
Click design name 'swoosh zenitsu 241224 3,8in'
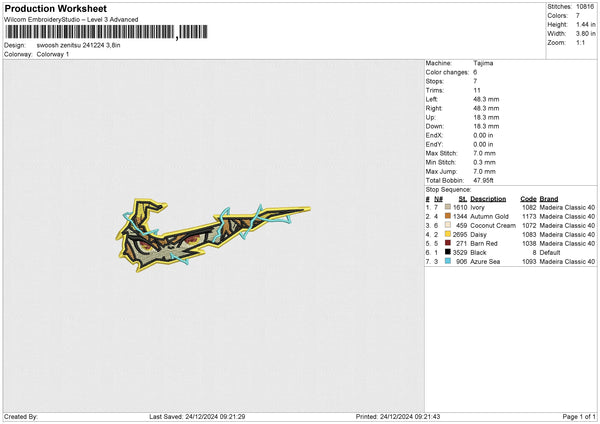tap(78, 45)
